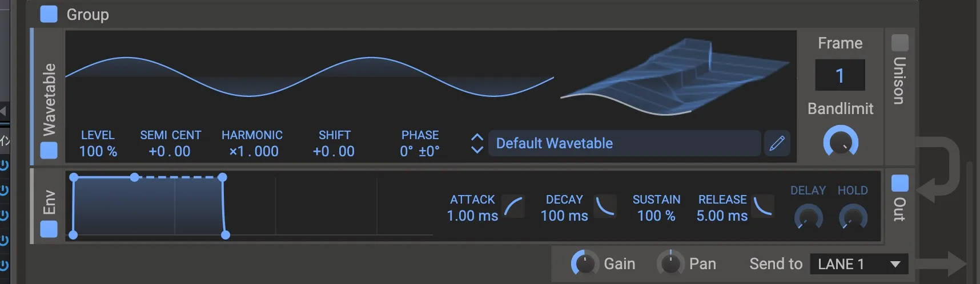Toggle the Group enable square
980x284 pixels.
coord(49,14)
